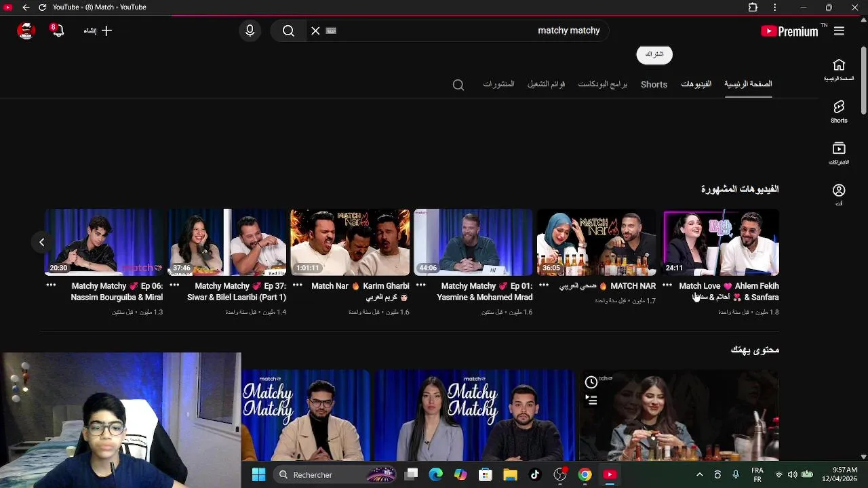Click the taskbar Rechercher search box
Image resolution: width=868 pixels, height=488 pixels.
click(336, 474)
